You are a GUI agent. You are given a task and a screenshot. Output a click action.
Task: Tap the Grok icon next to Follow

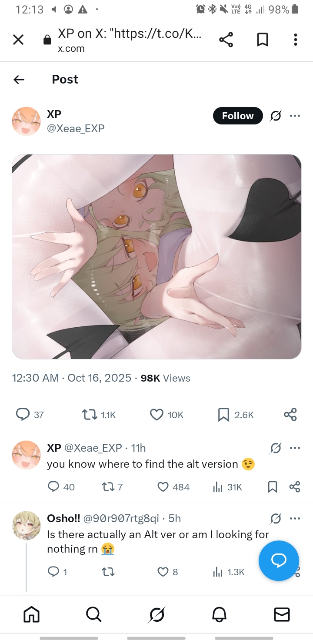coord(276,116)
